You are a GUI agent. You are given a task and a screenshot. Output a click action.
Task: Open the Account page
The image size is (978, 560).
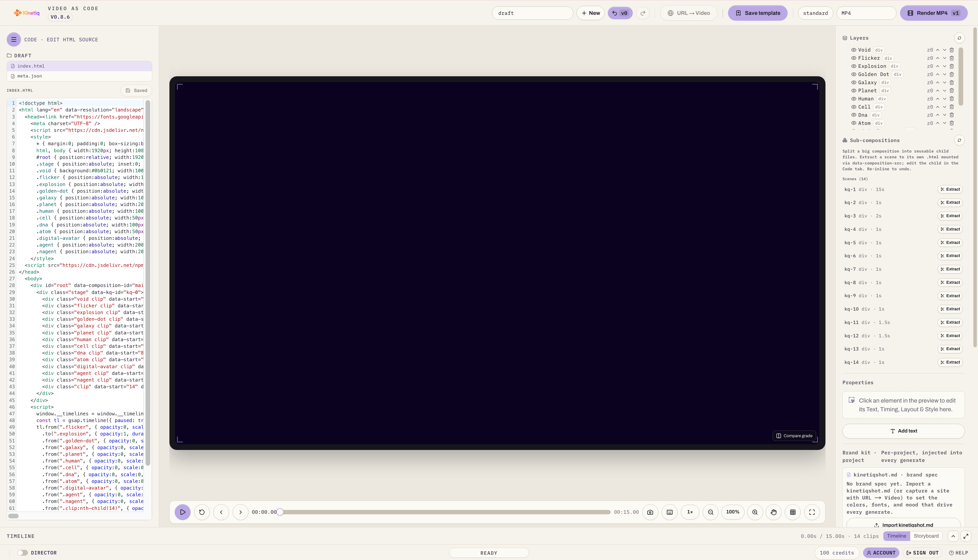coord(881,553)
